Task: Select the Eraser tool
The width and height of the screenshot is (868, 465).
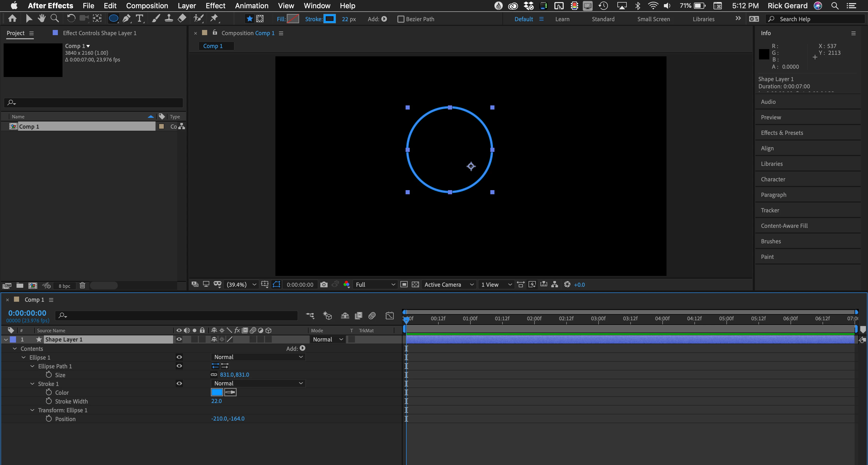Action: coord(182,19)
